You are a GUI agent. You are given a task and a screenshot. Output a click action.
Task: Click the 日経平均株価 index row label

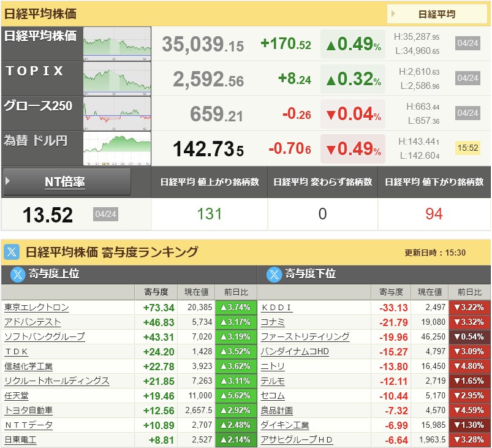pos(40,36)
